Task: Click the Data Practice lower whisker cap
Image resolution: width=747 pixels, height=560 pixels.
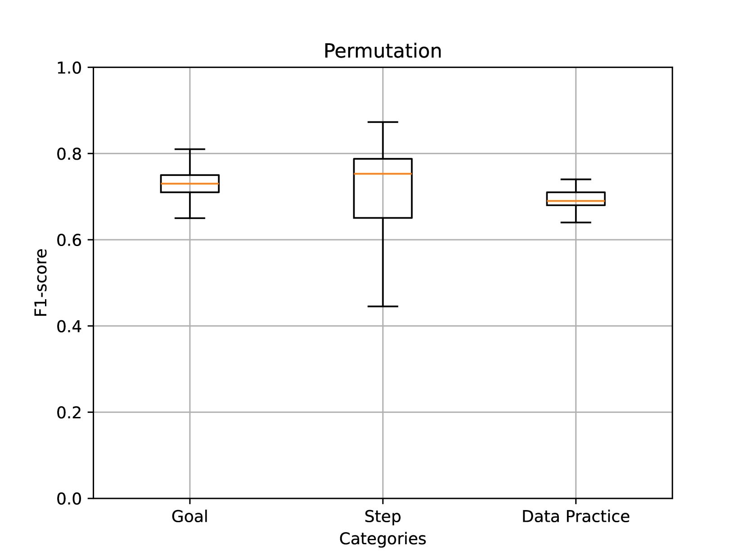Action: [576, 223]
